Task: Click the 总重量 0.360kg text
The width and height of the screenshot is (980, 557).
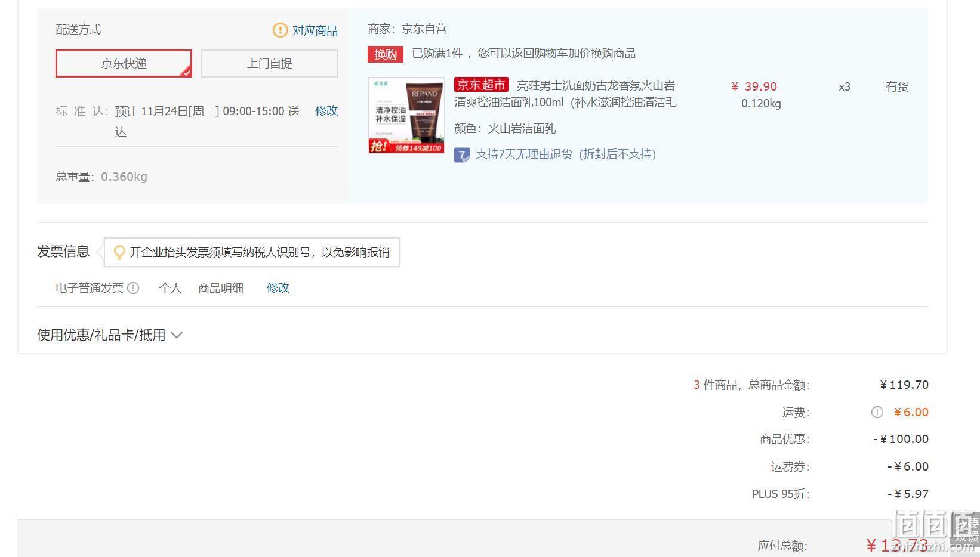Action: [101, 177]
